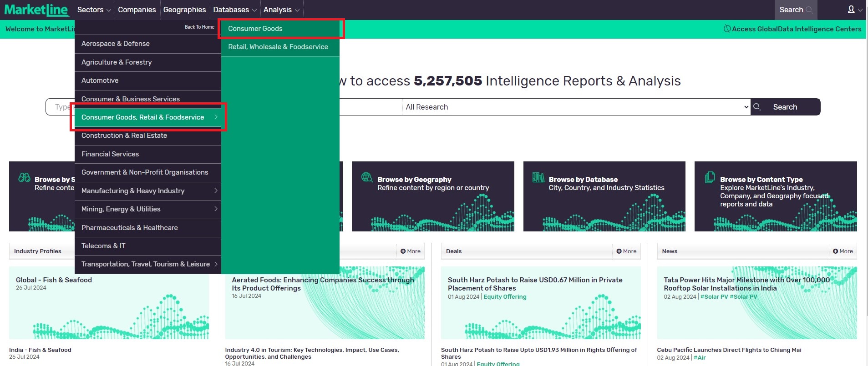Image resolution: width=868 pixels, height=366 pixels.
Task: Open the Analysis menu in the navbar
Action: click(281, 10)
